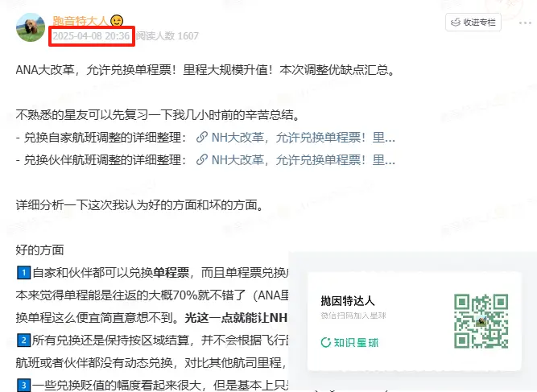Click chain icon after 兑换伙伴航班调整的详细整理
This screenshot has height=392, width=537.
tap(202, 159)
